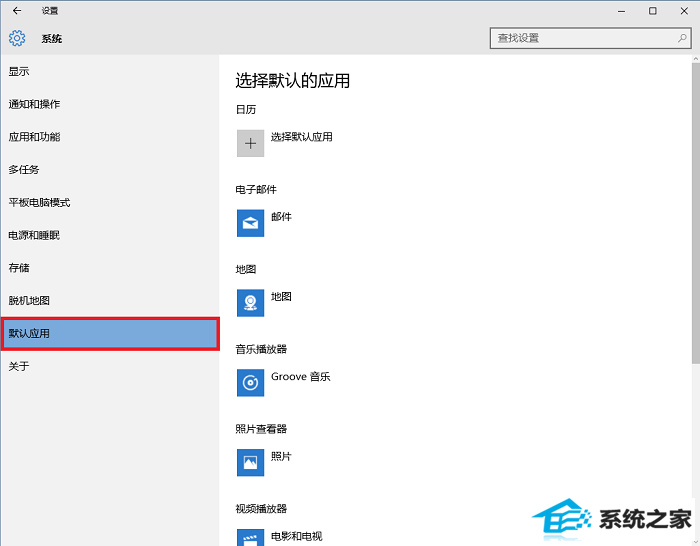
Task: Click 选择默认应用 for the calendar
Action: click(302, 137)
